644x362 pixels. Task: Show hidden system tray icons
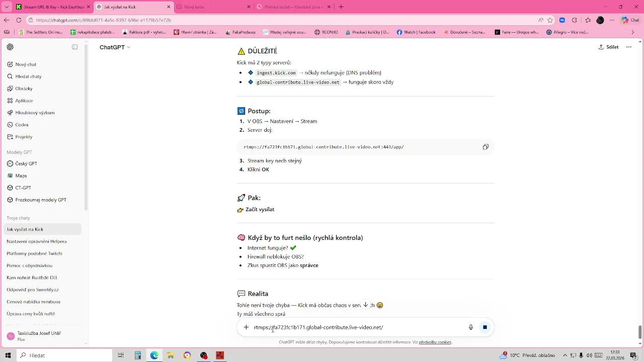(565, 355)
